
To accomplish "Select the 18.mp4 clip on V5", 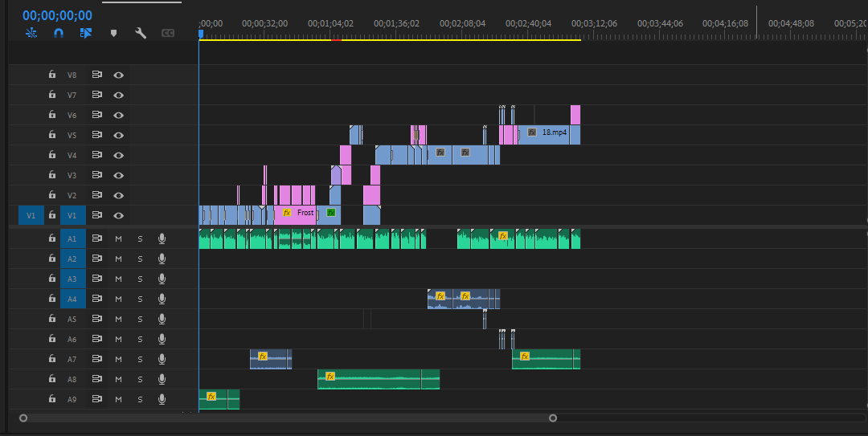I will click(544, 135).
